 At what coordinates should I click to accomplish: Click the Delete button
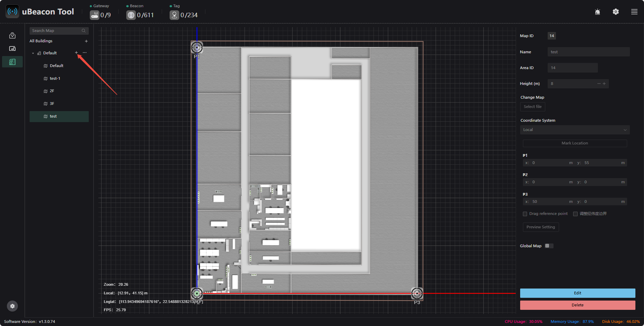point(578,305)
